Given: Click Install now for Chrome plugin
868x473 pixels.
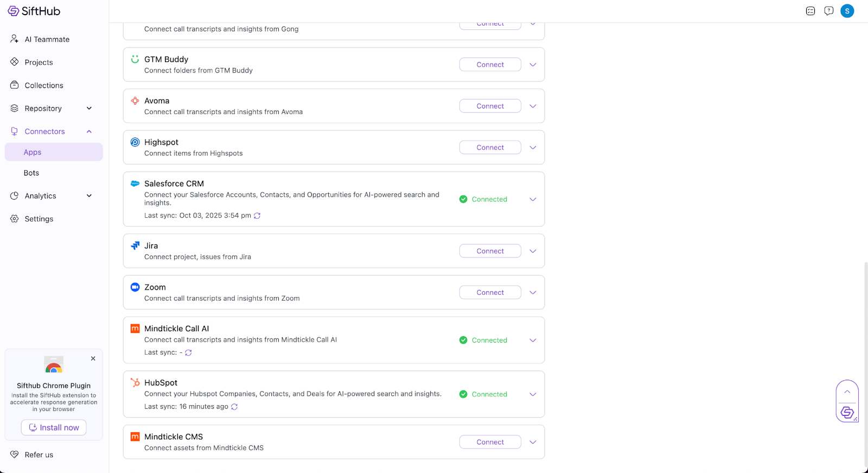Looking at the screenshot, I should click(x=54, y=427).
